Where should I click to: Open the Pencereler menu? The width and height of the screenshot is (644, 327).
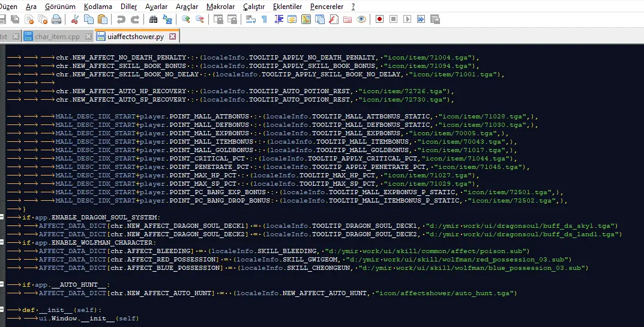pyautogui.click(x=327, y=7)
